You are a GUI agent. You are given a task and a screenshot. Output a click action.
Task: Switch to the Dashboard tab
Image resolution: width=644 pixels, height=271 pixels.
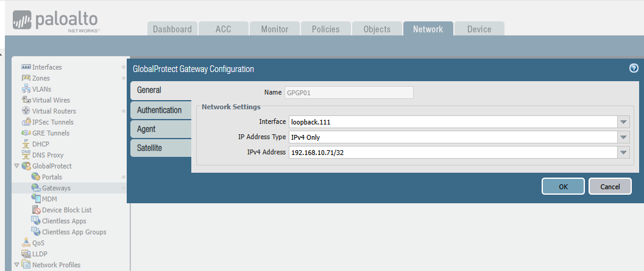point(172,29)
